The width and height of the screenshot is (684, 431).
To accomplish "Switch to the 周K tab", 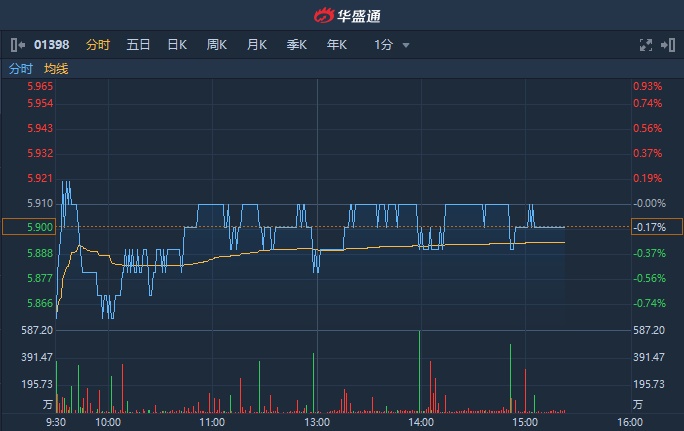I will point(217,45).
